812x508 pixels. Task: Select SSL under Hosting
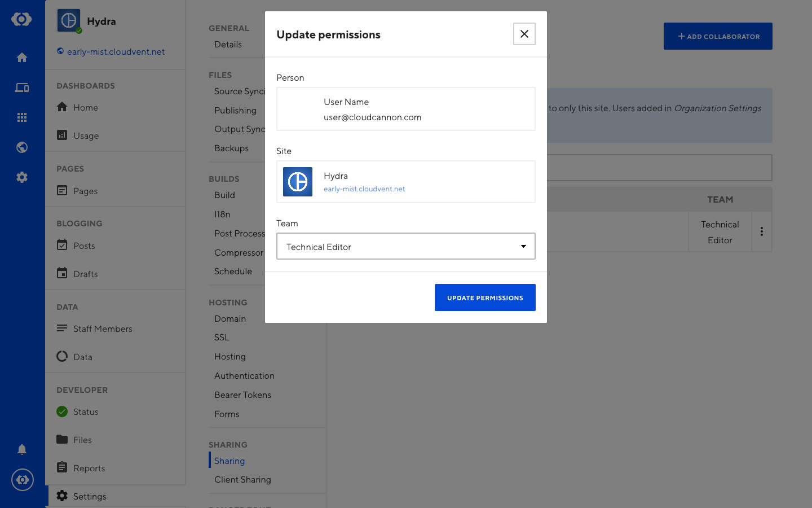click(222, 338)
